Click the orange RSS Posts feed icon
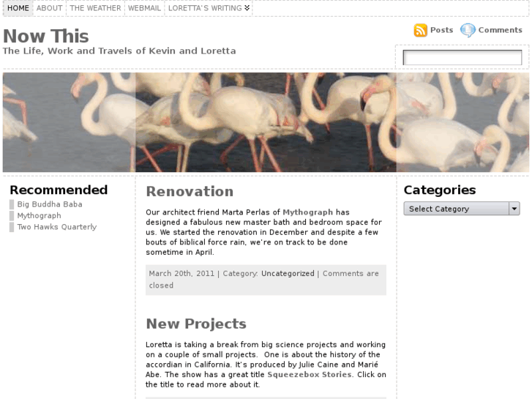The image size is (532, 399). point(420,30)
